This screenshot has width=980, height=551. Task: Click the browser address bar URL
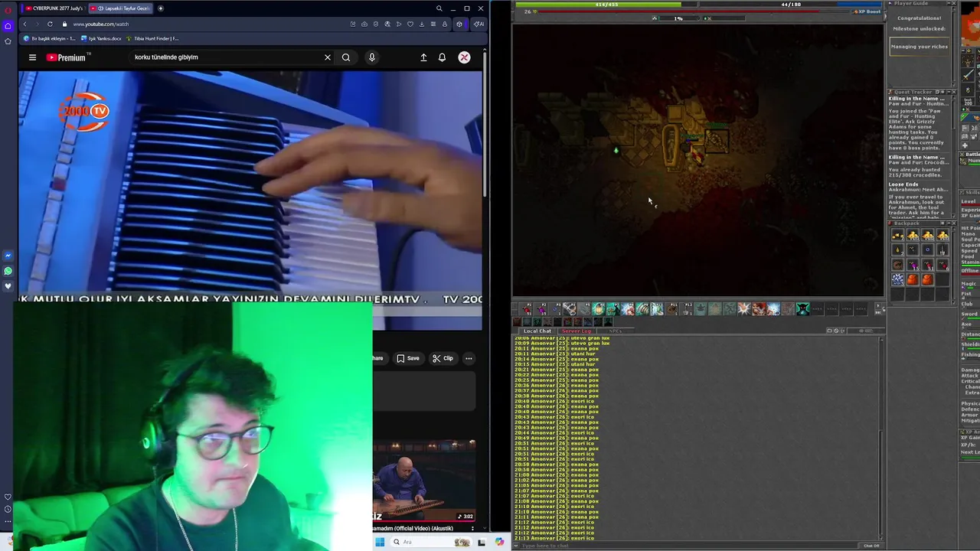pyautogui.click(x=100, y=24)
